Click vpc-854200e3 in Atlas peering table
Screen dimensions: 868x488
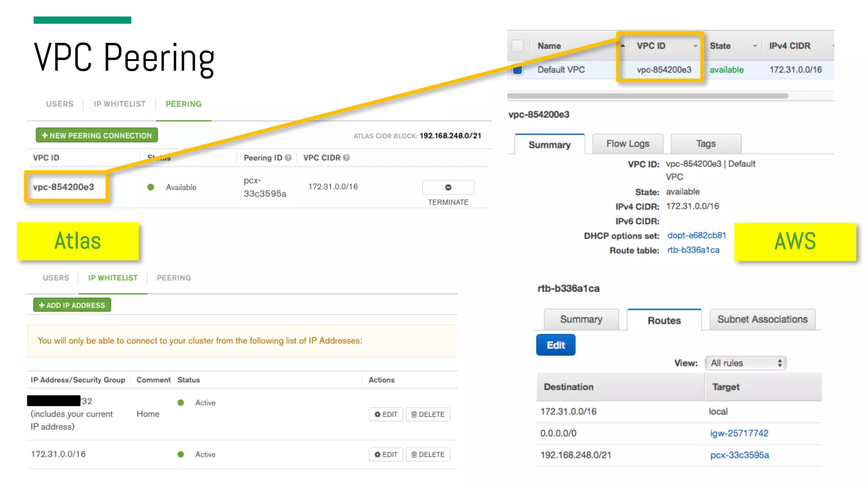pos(64,187)
